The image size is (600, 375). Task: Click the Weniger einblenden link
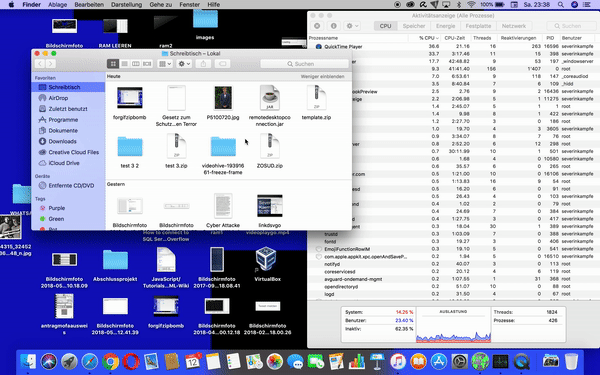pos(322,77)
